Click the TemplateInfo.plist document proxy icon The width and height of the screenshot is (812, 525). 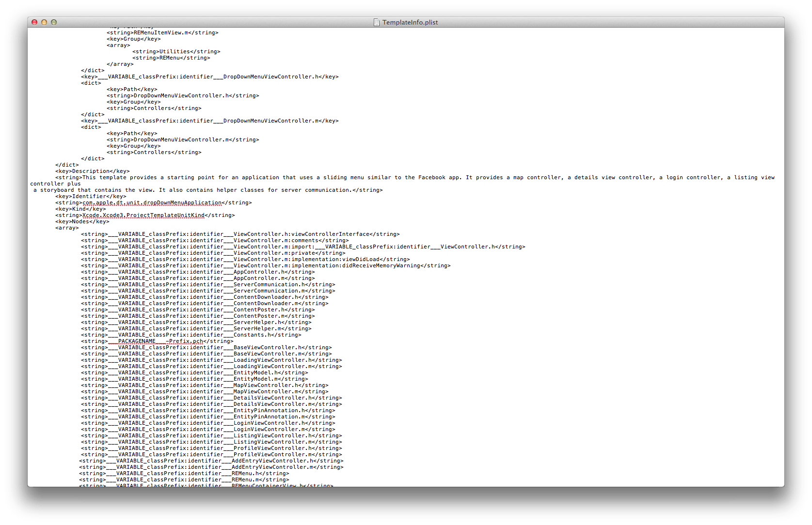[376, 22]
